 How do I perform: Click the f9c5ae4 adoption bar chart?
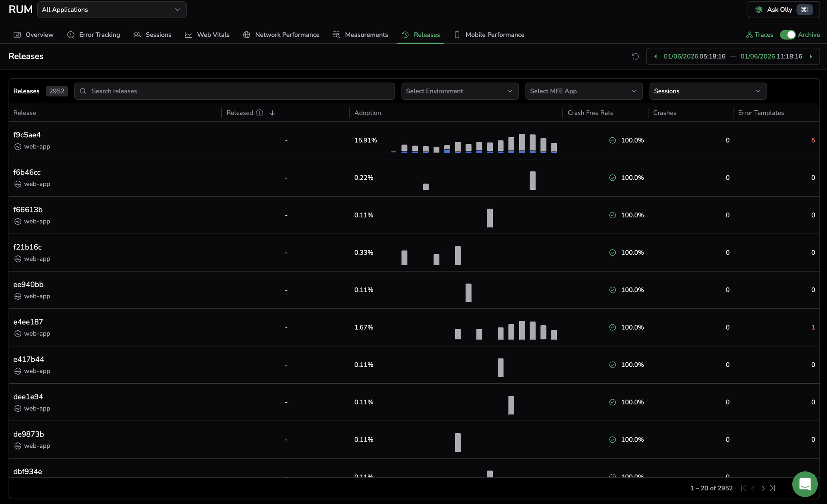[x=474, y=143]
